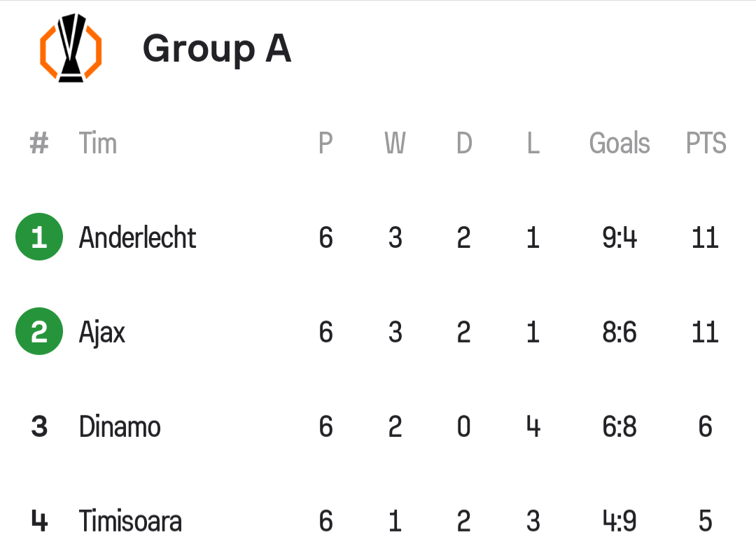Select the Dinamo team name
The width and height of the screenshot is (756, 556).
[x=120, y=426]
